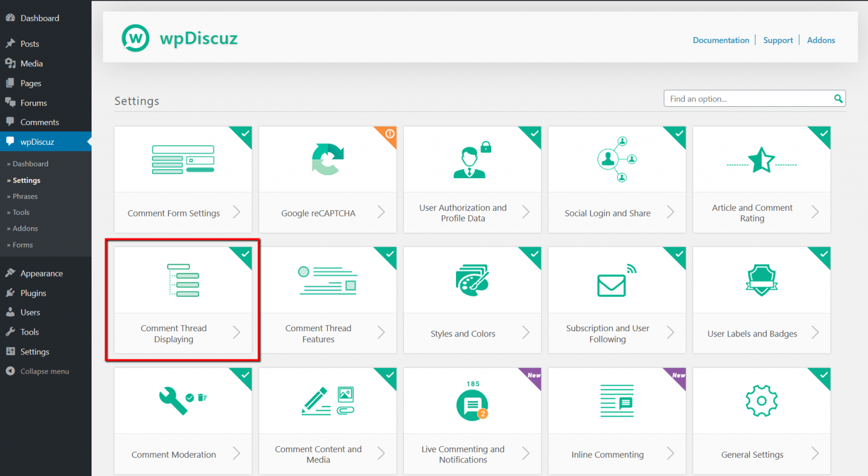Click the User Labels and Badges shield icon
Image resolution: width=868 pixels, height=476 pixels.
[762, 280]
